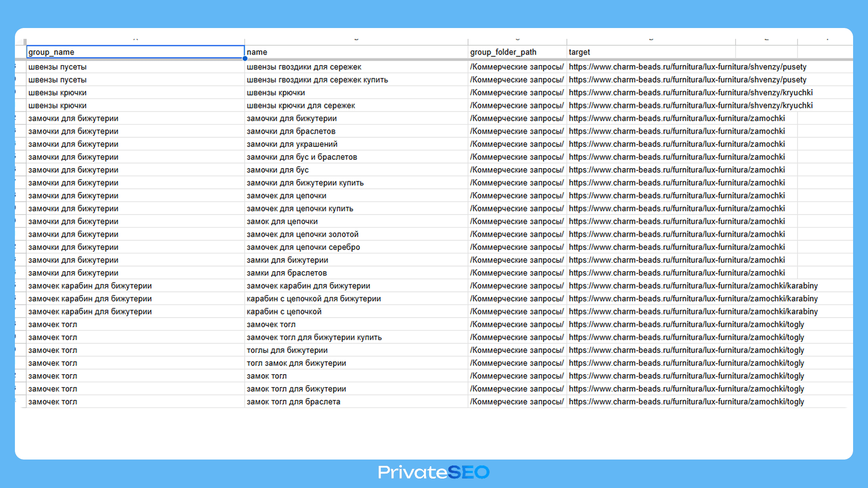Click 'Коммерческие запросы' cell in first row
The image size is (868, 488).
coord(517,67)
